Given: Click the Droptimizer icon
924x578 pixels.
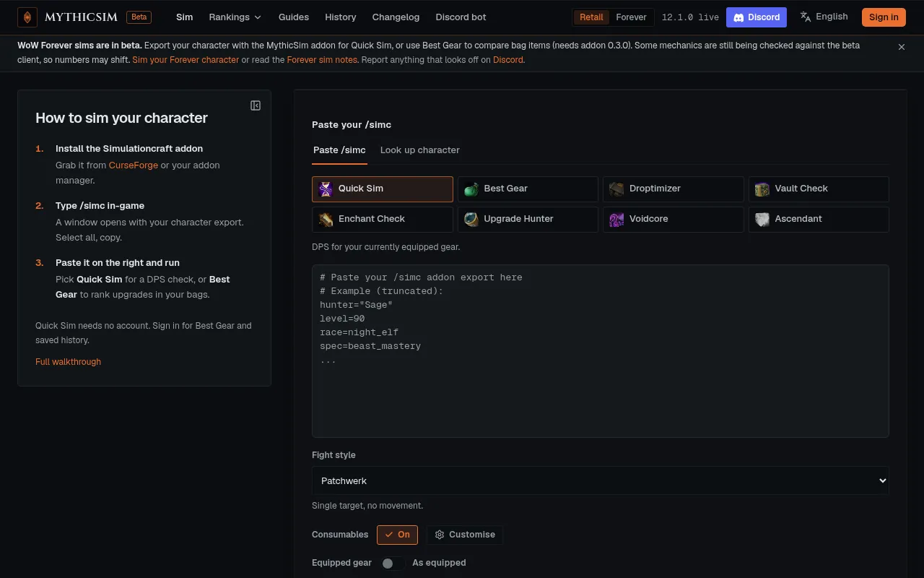Looking at the screenshot, I should point(616,189).
